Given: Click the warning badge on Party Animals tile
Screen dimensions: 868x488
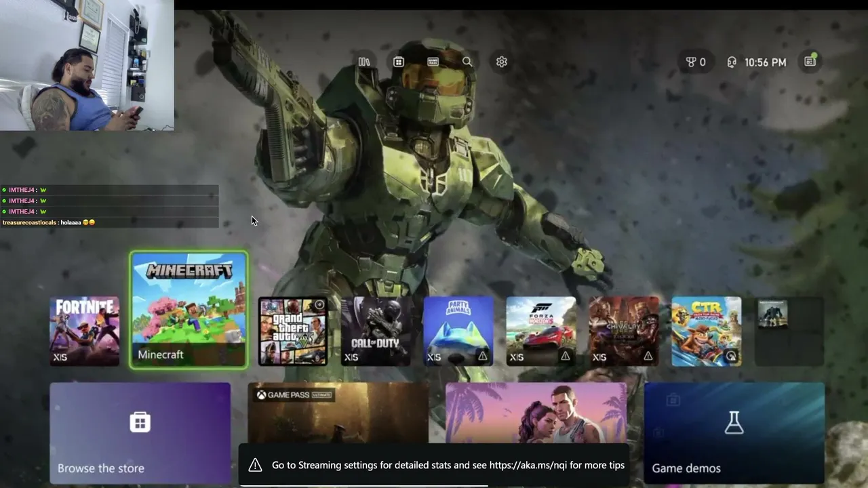Looking at the screenshot, I should coord(483,356).
